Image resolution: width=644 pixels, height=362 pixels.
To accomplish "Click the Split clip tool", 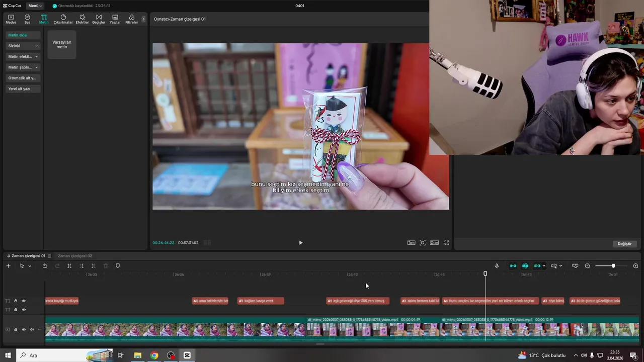I will (69, 266).
